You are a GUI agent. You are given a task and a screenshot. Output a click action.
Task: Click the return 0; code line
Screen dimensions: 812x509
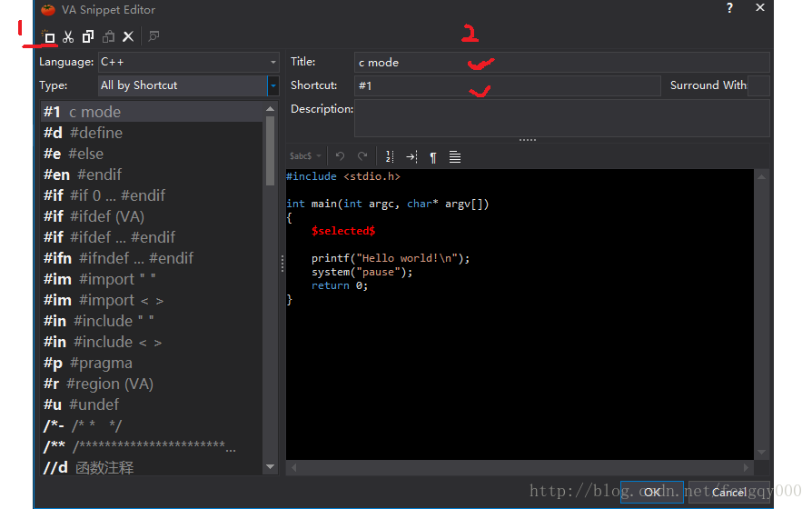coord(340,285)
